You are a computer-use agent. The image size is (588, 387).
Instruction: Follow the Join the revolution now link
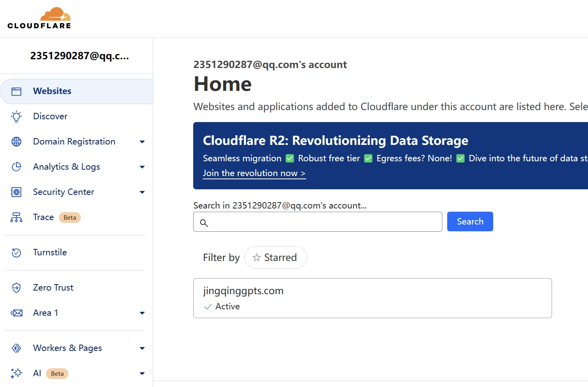click(254, 173)
